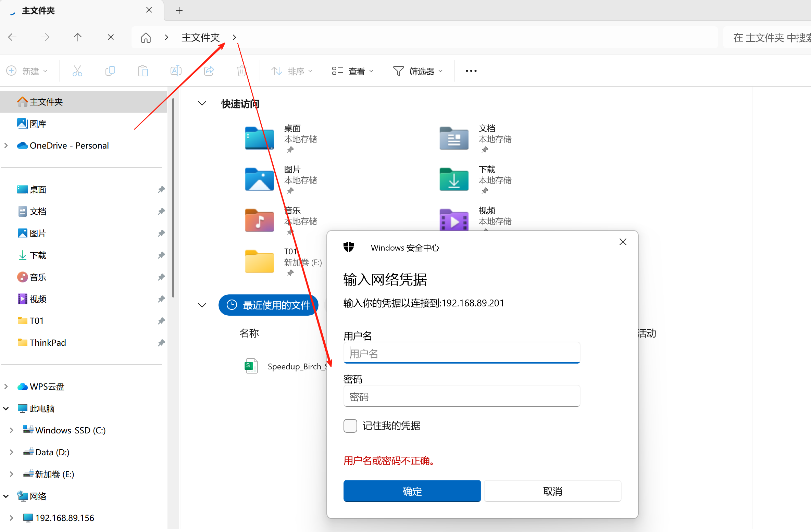
Task: Click the copy icon in toolbar
Action: click(110, 71)
